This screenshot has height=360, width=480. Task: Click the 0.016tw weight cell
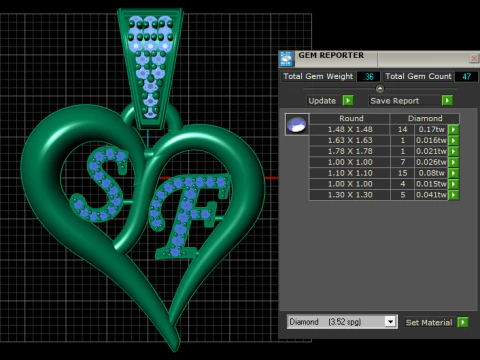click(x=431, y=140)
